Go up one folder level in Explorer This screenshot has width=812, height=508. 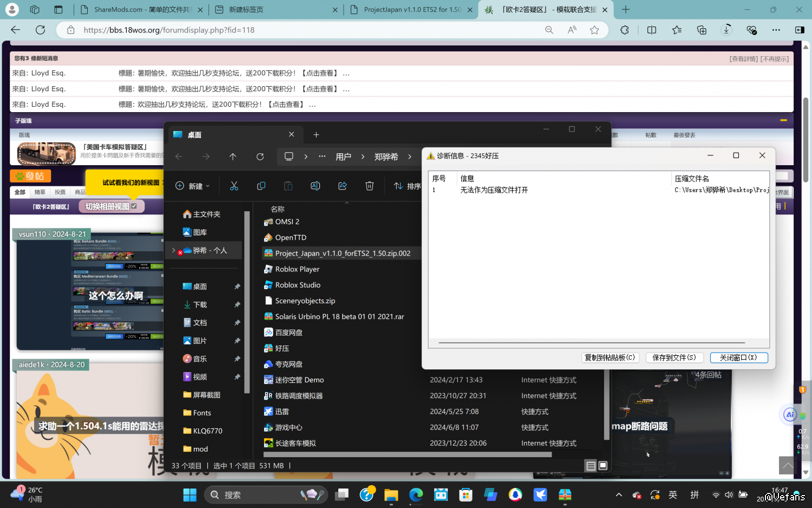click(233, 157)
